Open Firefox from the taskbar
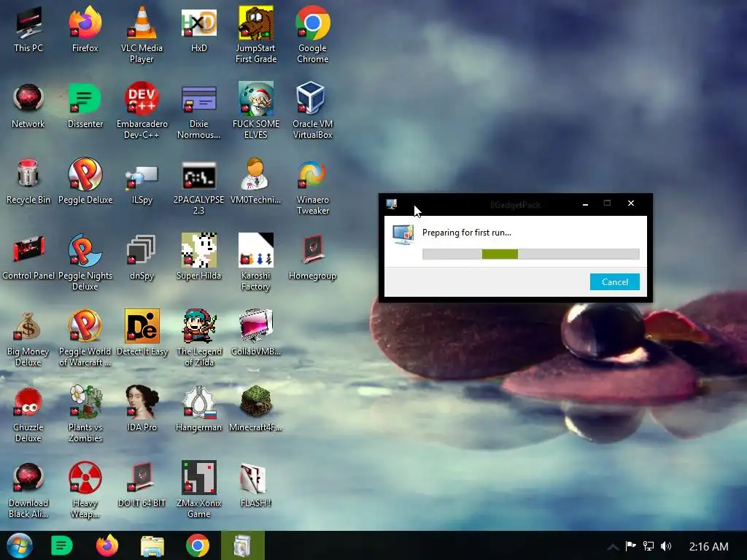The width and height of the screenshot is (747, 560). [107, 545]
